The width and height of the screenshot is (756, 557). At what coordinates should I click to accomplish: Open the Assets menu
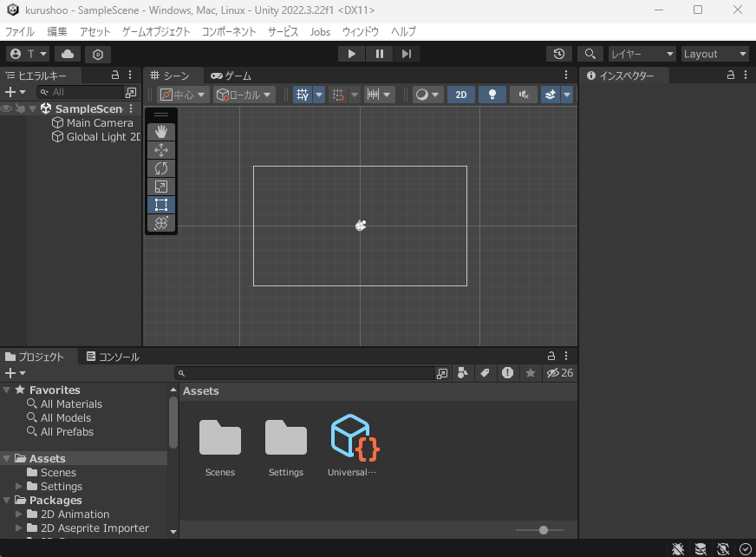point(95,32)
